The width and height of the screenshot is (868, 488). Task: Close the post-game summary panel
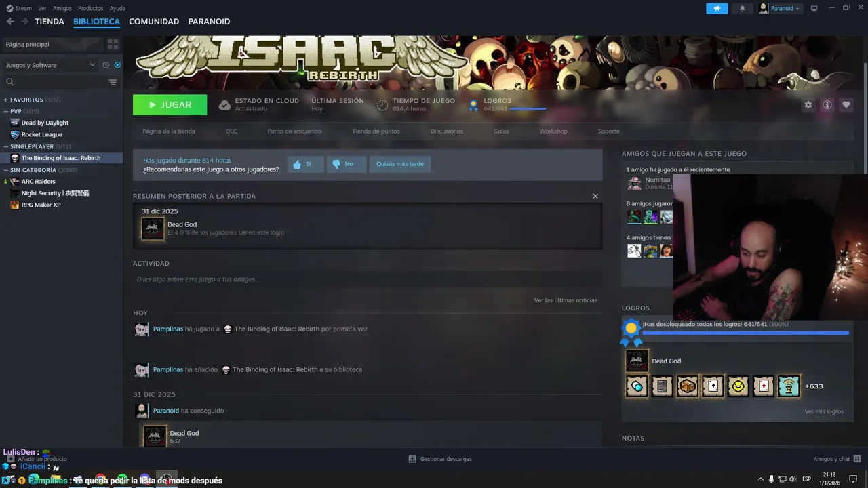tap(595, 196)
